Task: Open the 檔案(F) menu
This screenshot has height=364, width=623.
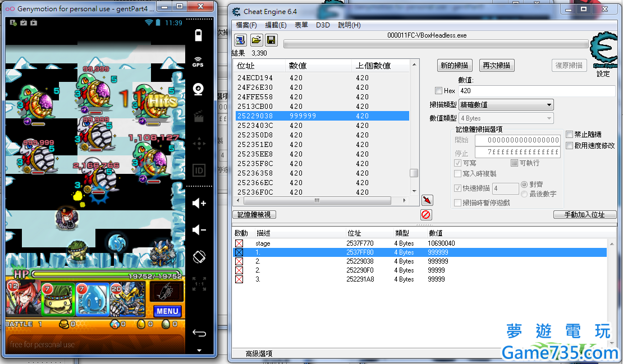Action: coord(246,25)
